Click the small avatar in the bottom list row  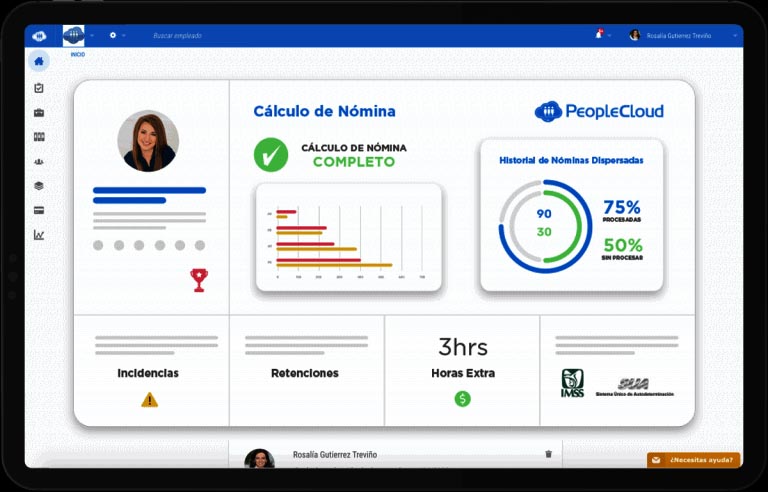259,458
